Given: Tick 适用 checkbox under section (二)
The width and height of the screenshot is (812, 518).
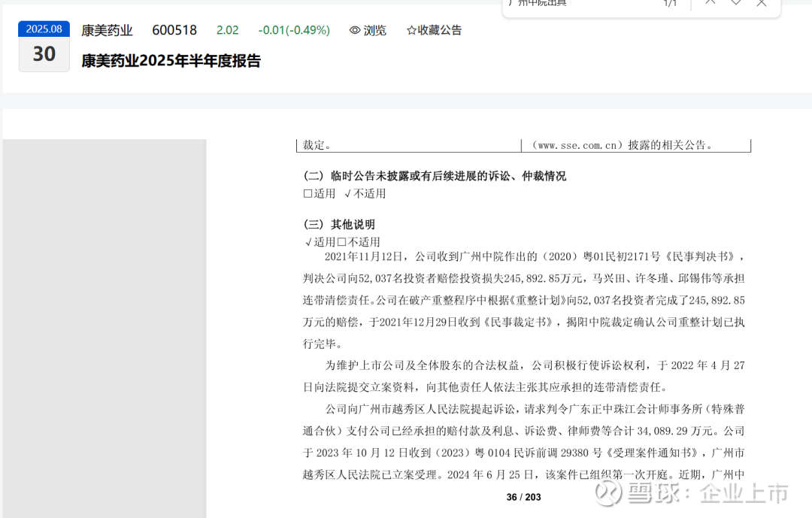Looking at the screenshot, I should 308,194.
